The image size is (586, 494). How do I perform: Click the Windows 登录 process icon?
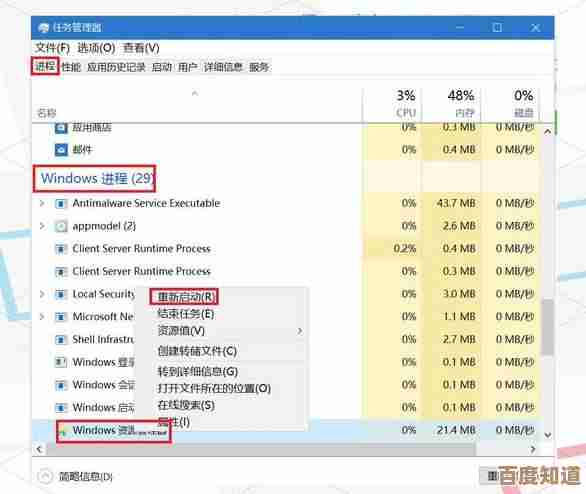[61, 362]
